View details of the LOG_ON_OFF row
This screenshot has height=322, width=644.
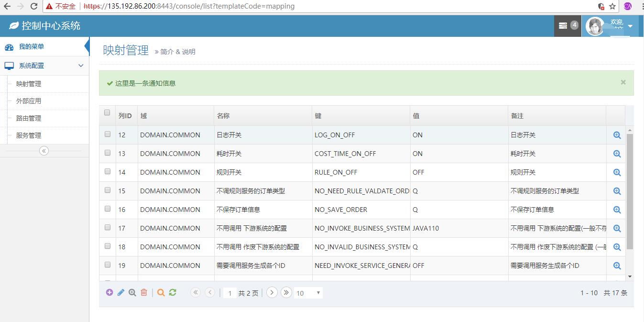point(617,135)
